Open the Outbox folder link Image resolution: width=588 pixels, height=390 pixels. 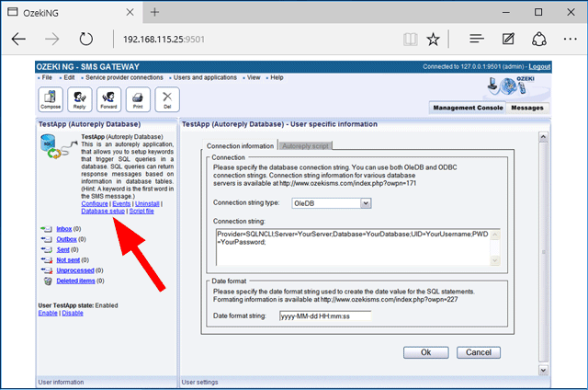point(66,239)
